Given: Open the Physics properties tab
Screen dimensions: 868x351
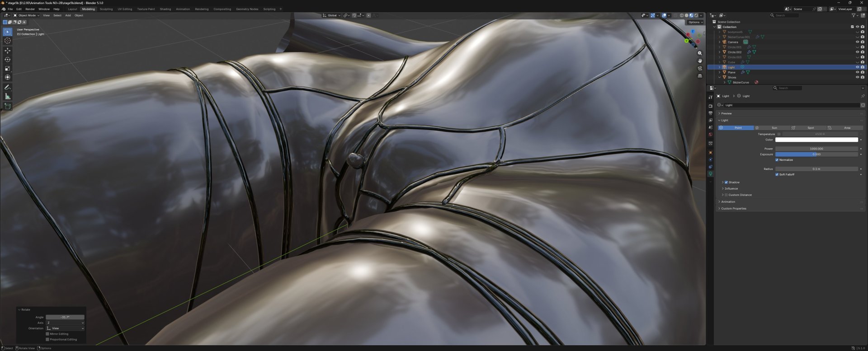Looking at the screenshot, I should [x=710, y=159].
